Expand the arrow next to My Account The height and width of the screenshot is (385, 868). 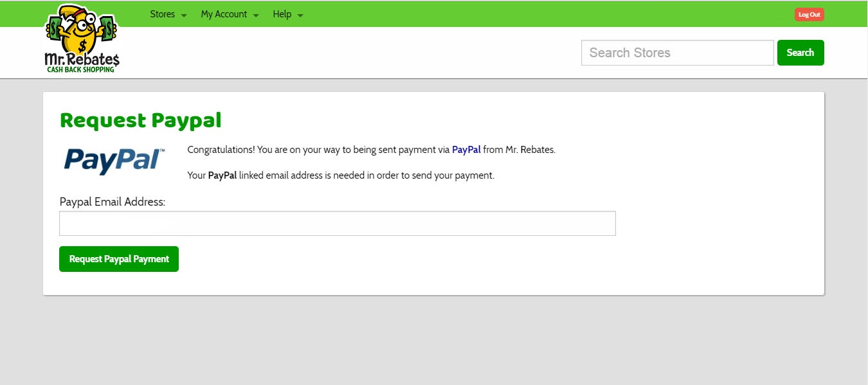click(256, 15)
